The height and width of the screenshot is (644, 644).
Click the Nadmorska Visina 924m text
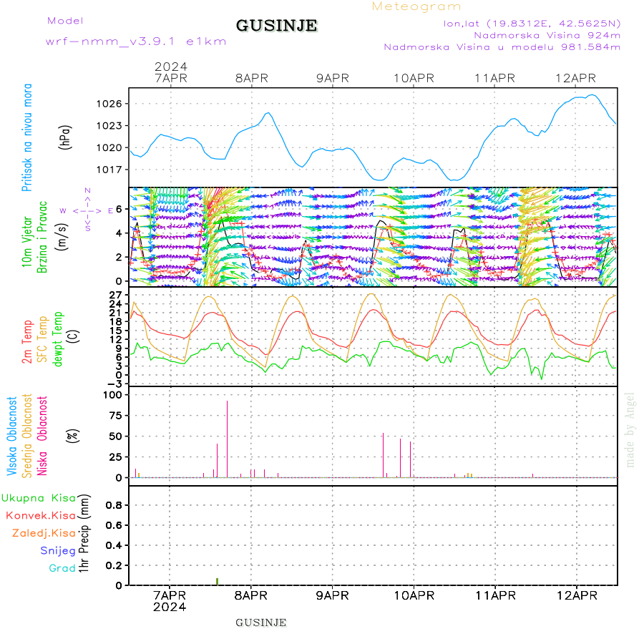click(x=547, y=35)
